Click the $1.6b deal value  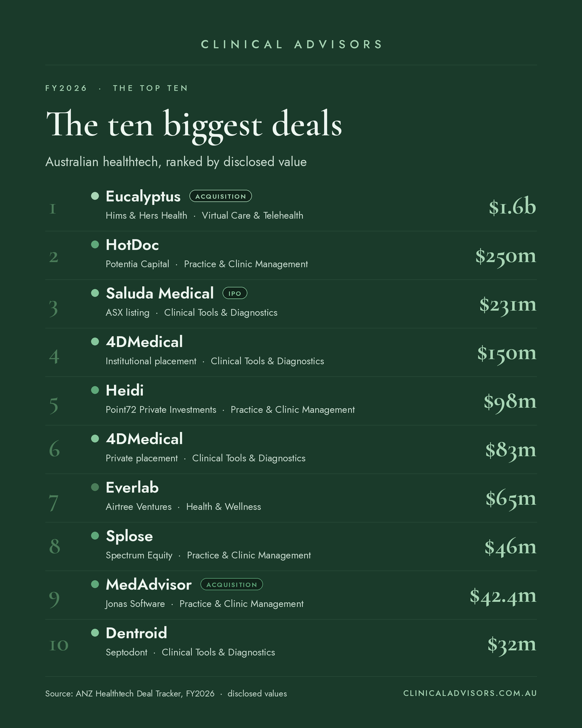512,207
